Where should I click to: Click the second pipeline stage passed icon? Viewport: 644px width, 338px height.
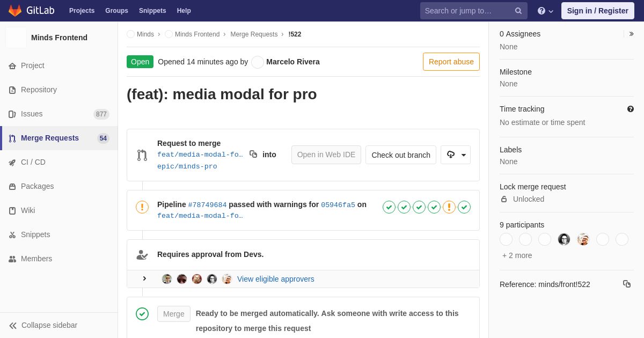pos(404,207)
